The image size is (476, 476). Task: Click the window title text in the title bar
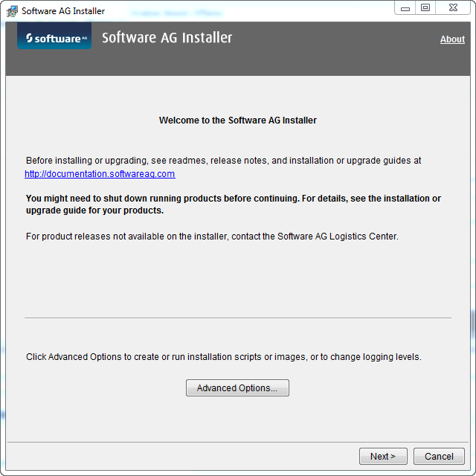coord(63,11)
